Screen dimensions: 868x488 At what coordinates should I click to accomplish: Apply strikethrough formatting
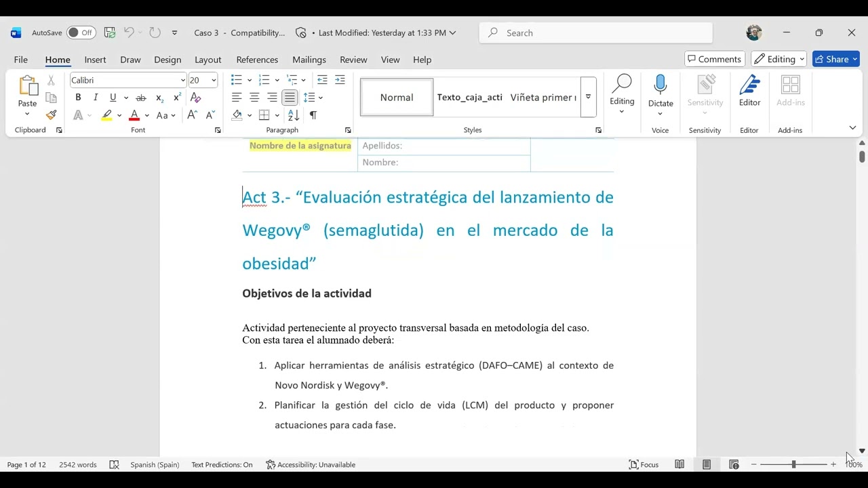[x=141, y=98]
